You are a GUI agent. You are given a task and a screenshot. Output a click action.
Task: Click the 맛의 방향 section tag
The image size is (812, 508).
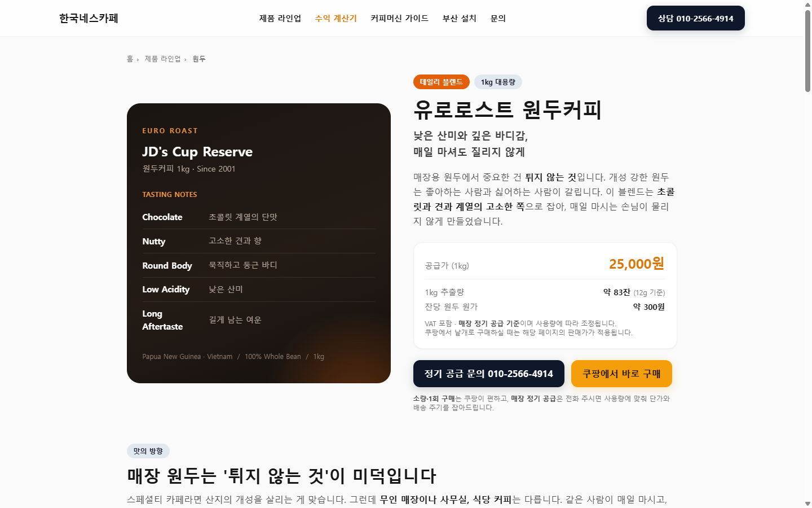pos(148,451)
